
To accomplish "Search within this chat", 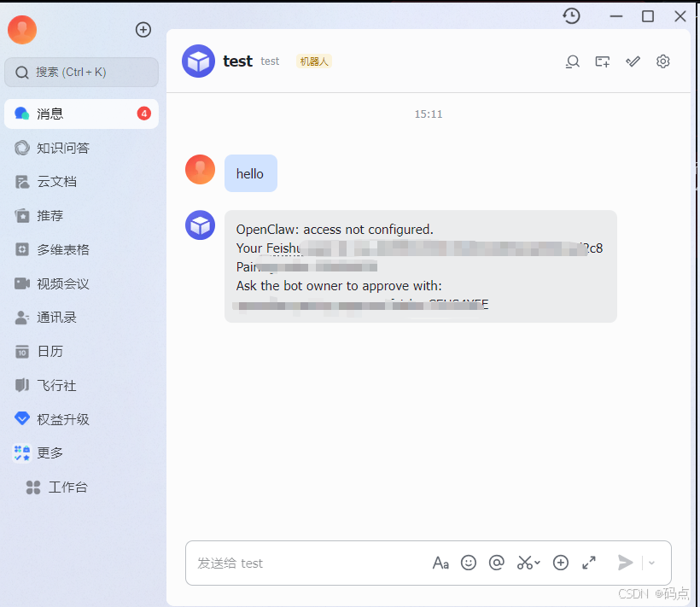I will click(x=572, y=61).
